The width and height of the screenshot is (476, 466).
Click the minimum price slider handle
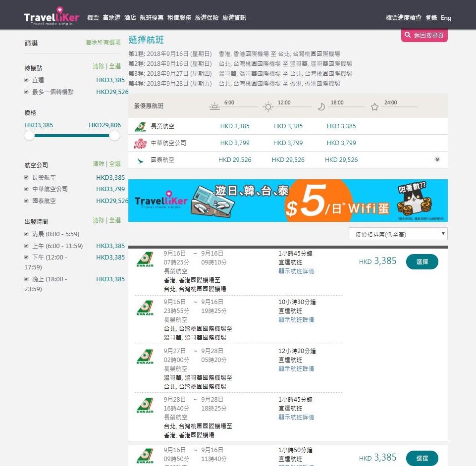(29, 135)
